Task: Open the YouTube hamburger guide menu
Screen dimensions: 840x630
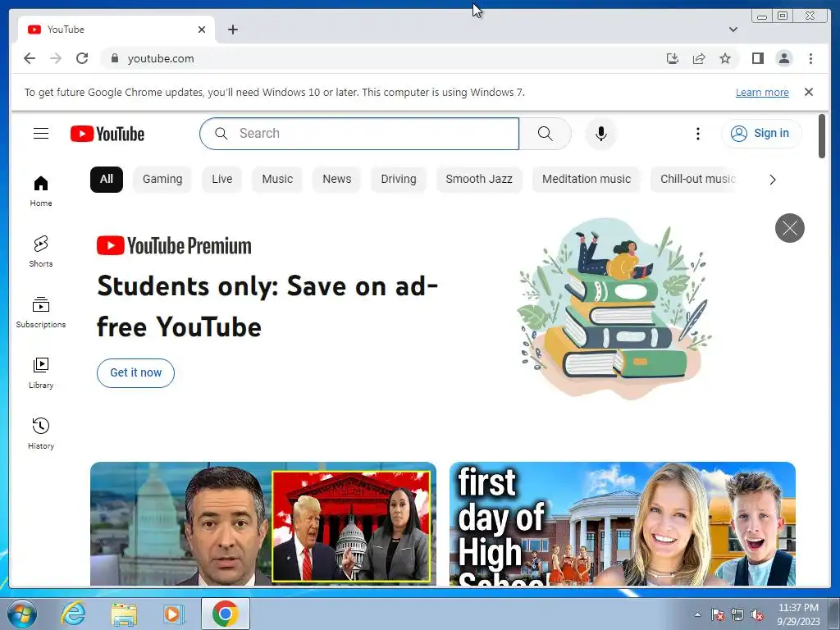Action: pos(41,134)
